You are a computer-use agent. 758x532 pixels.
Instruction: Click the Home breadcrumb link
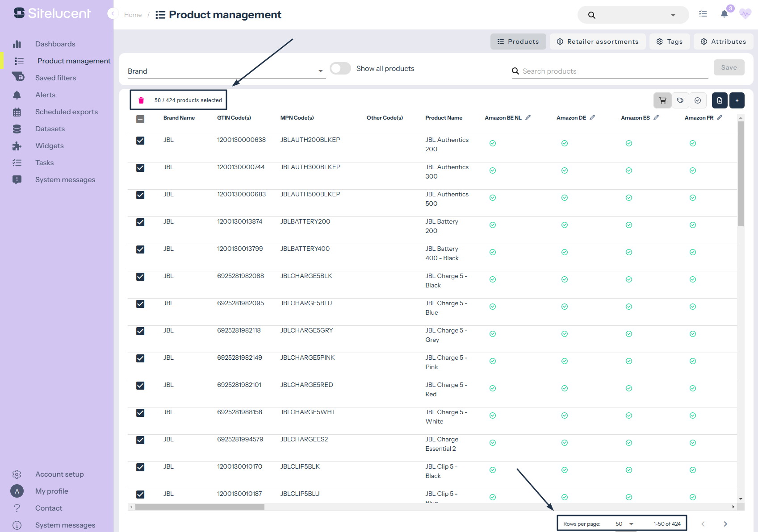click(x=133, y=15)
